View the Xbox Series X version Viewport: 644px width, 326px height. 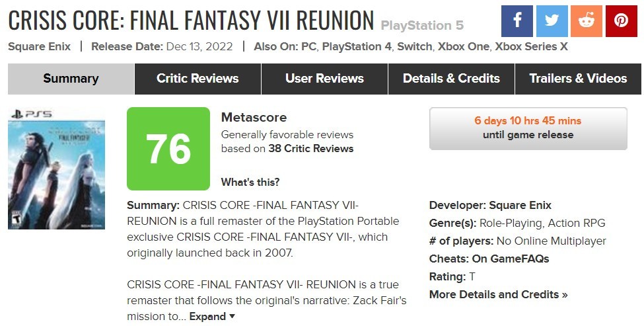(x=532, y=46)
